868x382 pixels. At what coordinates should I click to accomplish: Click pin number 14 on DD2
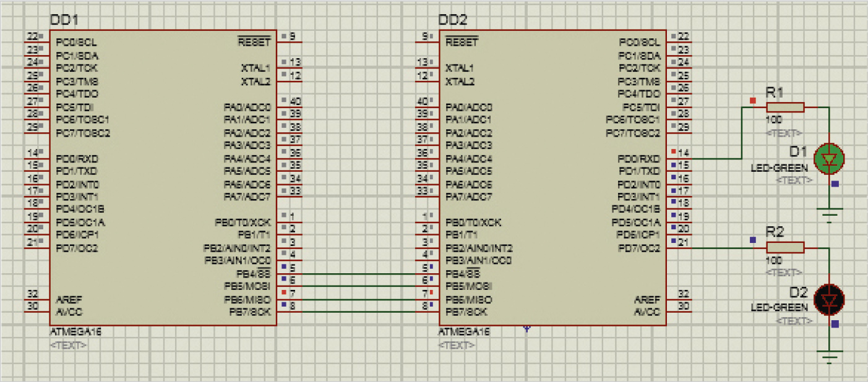684,152
